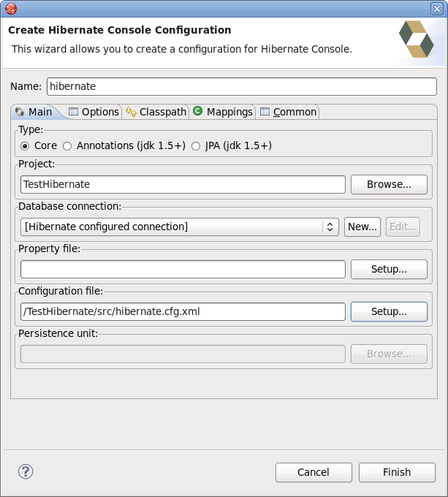
Task: Select Annotations (jdk 1.5+) radio button
Action: [x=67, y=146]
